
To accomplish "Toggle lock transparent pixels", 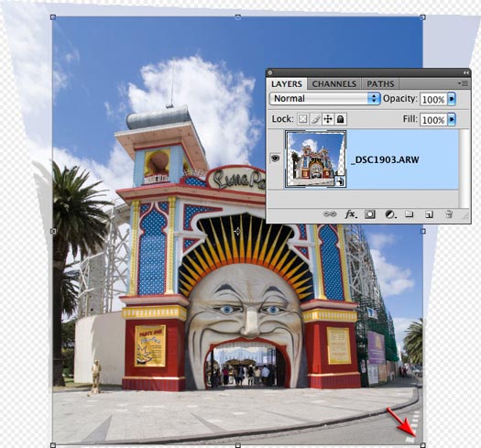I will [302, 119].
